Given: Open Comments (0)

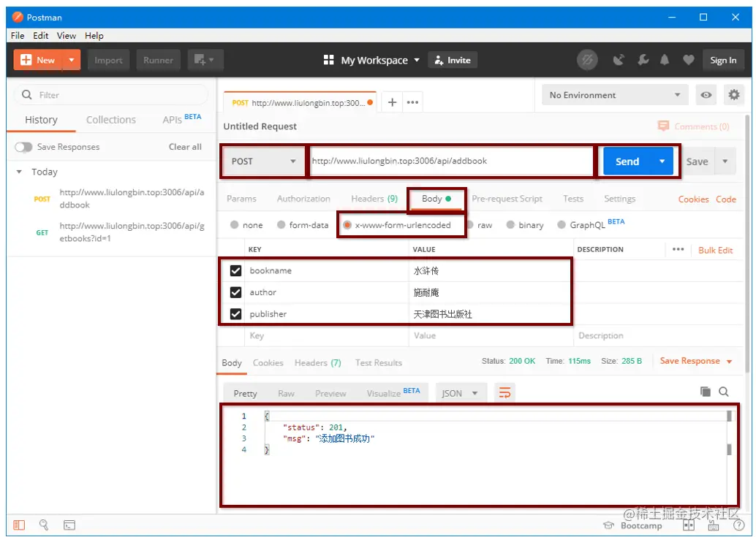Looking at the screenshot, I should click(694, 126).
